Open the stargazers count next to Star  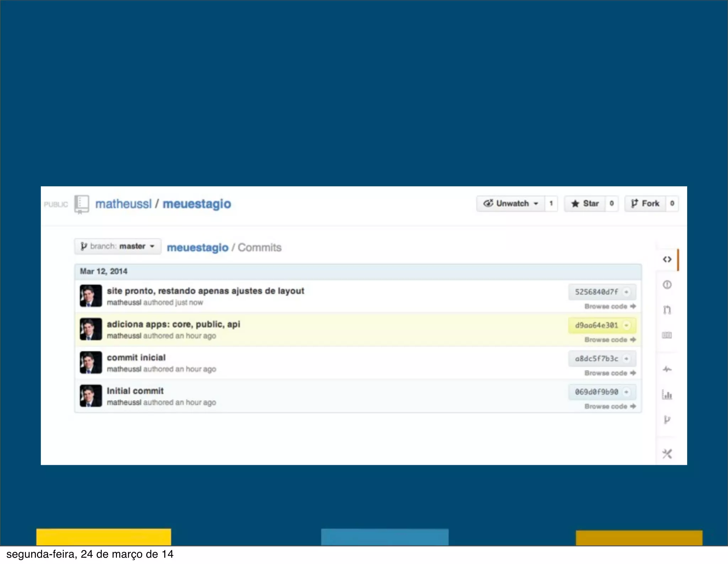pos(612,204)
